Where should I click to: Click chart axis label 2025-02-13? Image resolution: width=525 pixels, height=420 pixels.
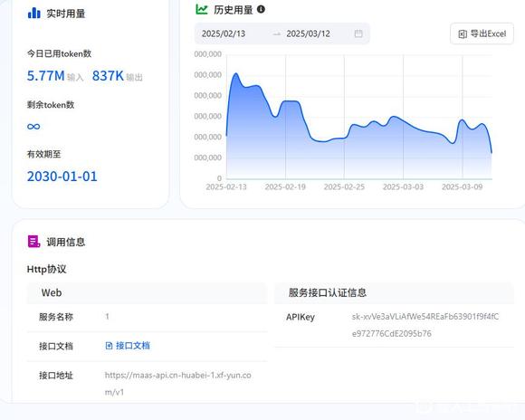(x=226, y=186)
